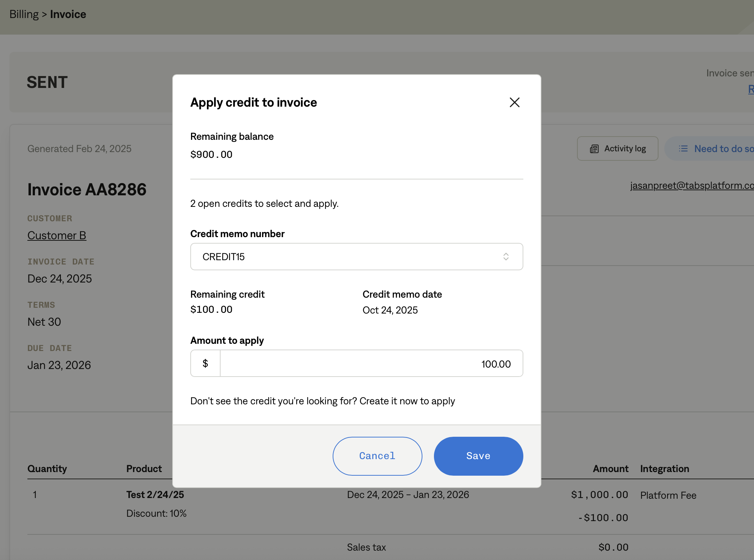The width and height of the screenshot is (754, 560).
Task: Click the dropdown chevron arrows icon
Action: (506, 257)
